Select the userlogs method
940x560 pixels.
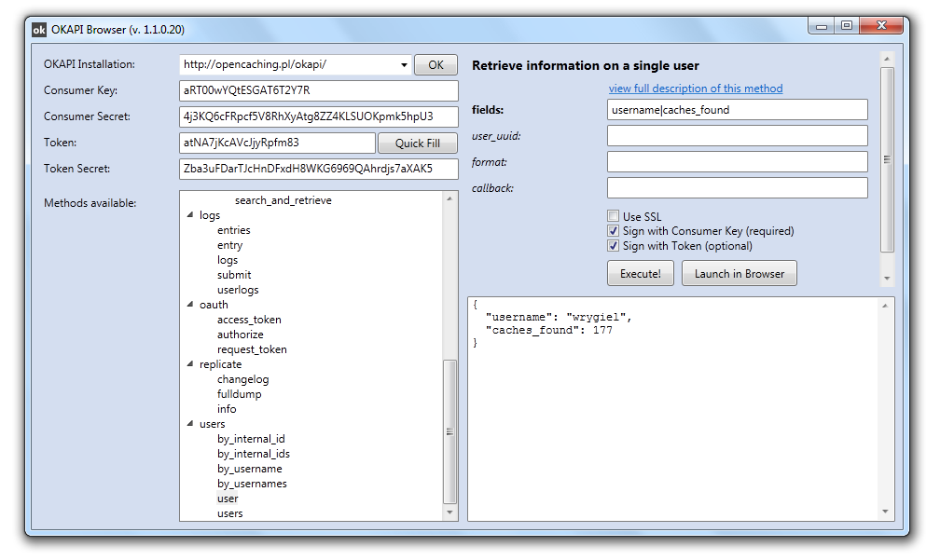(238, 290)
